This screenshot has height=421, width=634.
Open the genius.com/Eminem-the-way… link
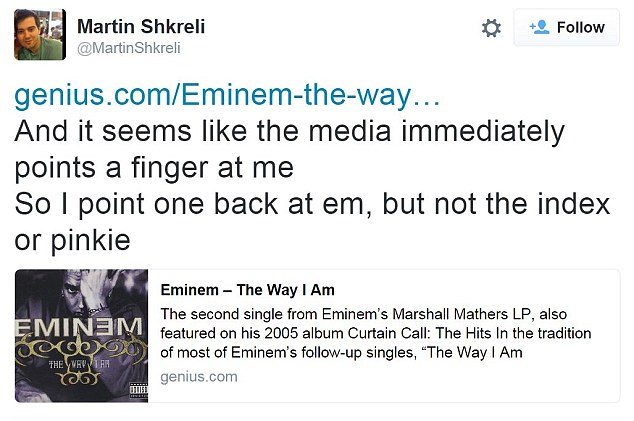tap(226, 97)
